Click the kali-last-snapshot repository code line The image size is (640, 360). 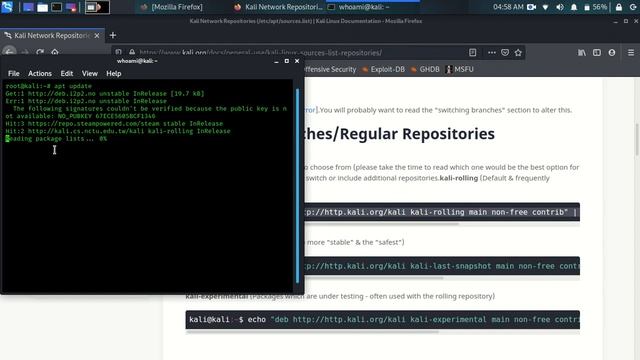[x=442, y=266]
